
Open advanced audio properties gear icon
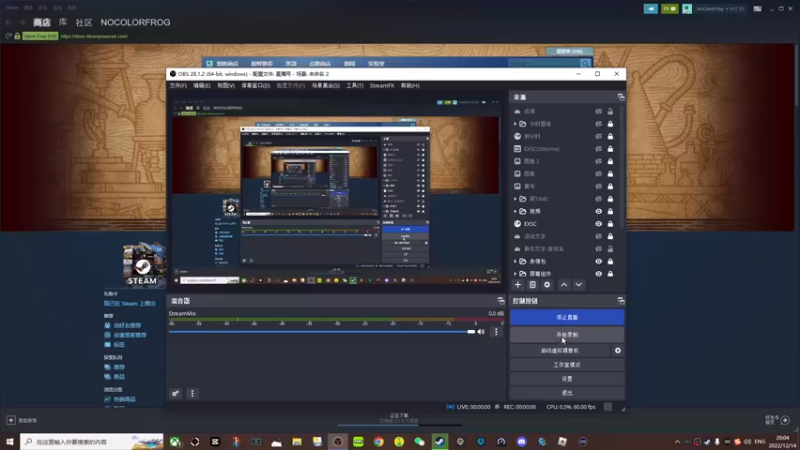click(x=176, y=393)
